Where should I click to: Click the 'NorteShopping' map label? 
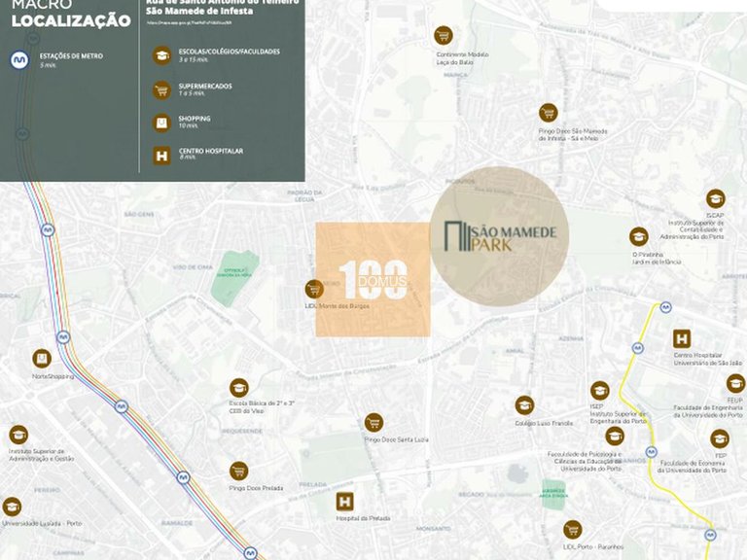click(53, 376)
